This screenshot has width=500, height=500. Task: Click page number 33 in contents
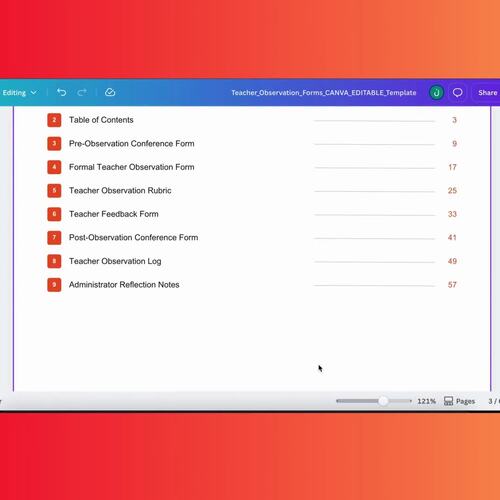click(x=452, y=214)
